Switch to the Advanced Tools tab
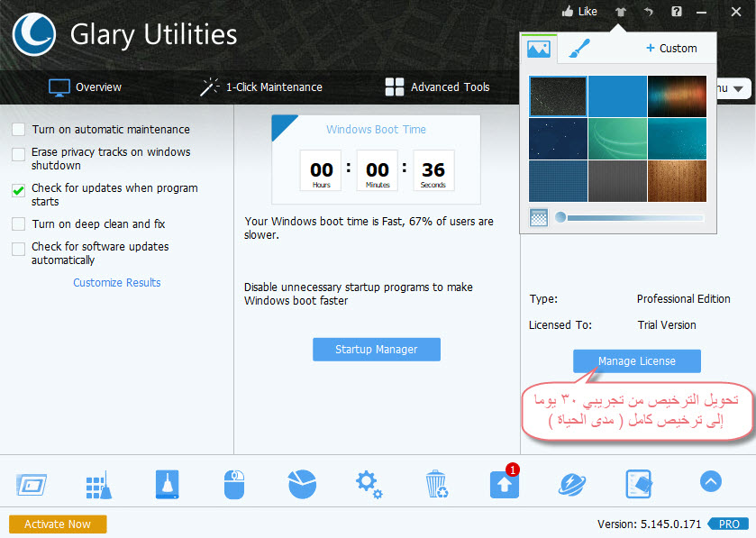 pyautogui.click(x=437, y=87)
